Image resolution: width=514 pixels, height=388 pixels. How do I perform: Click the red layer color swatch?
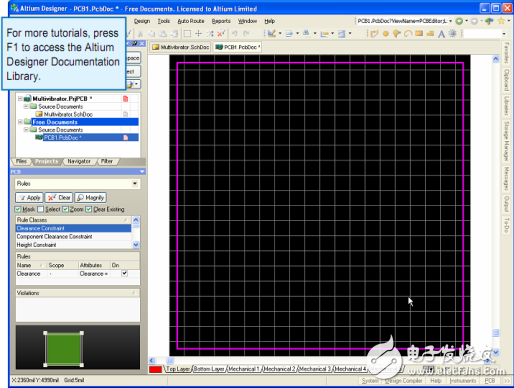pos(155,369)
